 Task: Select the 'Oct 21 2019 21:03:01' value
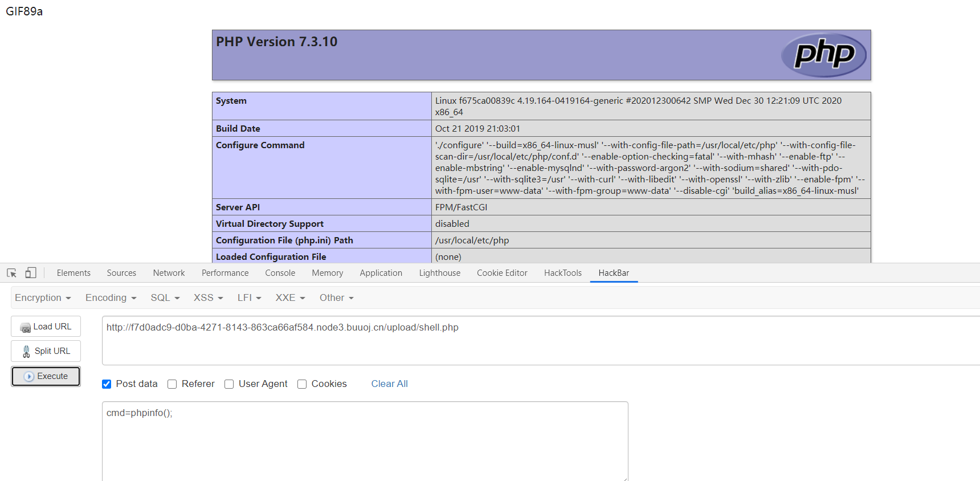(x=477, y=129)
